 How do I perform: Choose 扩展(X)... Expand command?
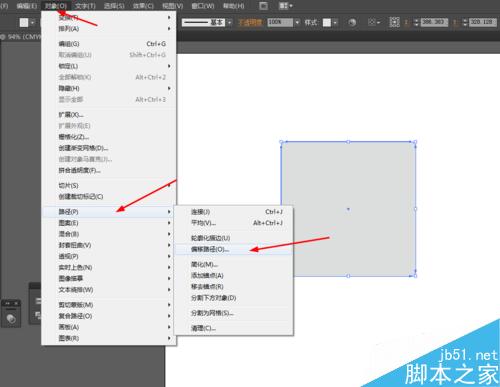[109, 115]
